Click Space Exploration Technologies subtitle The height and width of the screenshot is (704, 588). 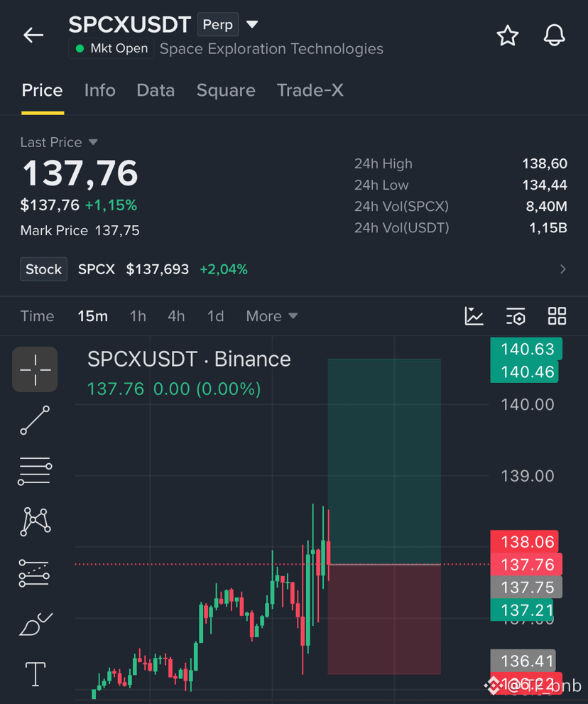click(271, 48)
